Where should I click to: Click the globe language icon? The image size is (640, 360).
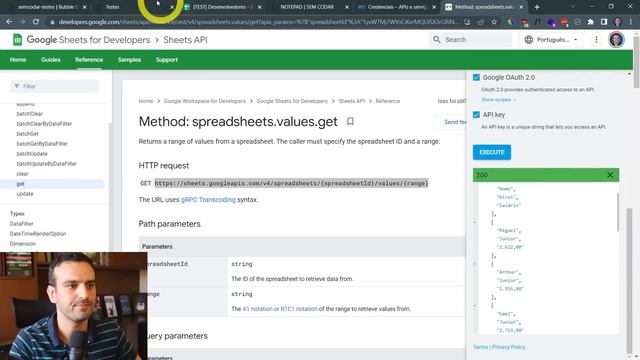pyautogui.click(x=529, y=40)
